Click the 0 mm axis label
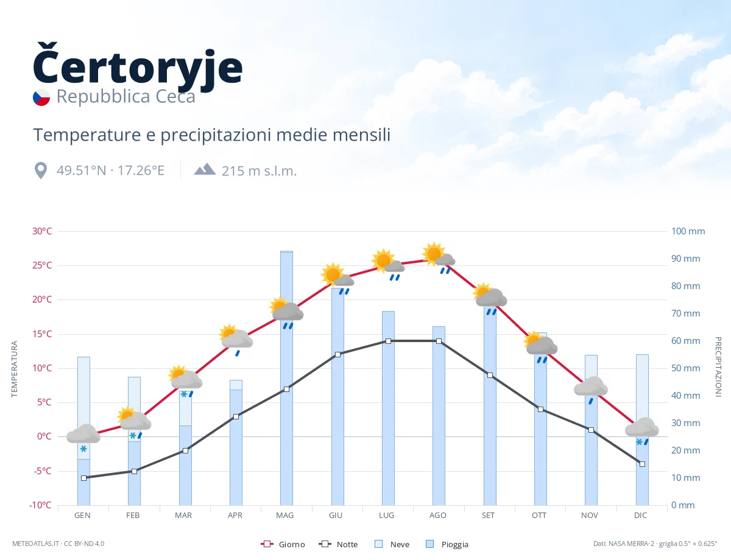The width and height of the screenshot is (731, 560). pos(683,505)
